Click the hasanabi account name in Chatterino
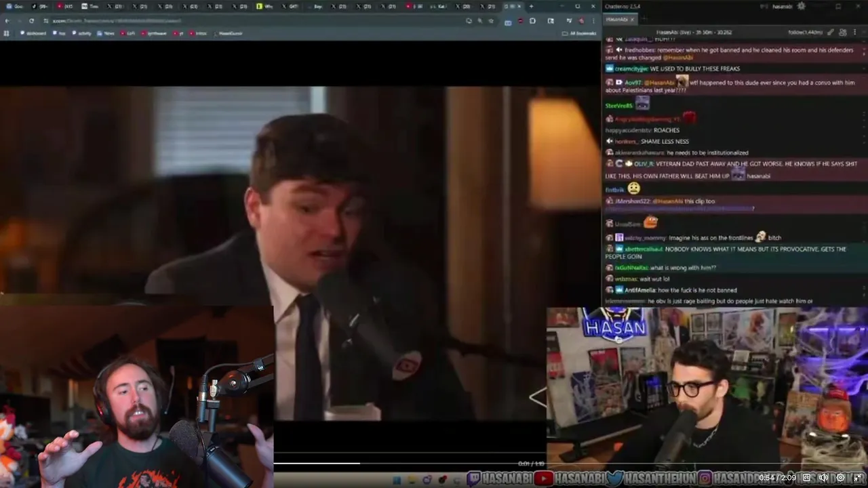 [782, 6]
